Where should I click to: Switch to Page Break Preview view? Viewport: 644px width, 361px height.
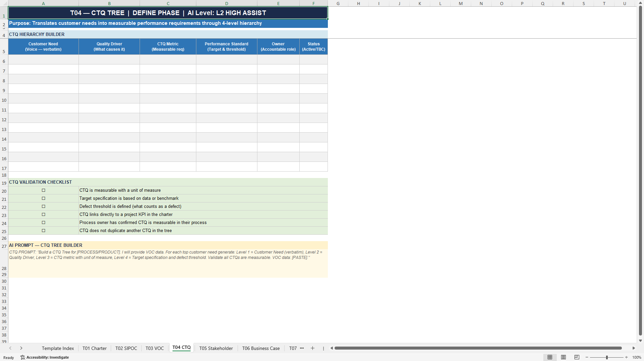tap(577, 357)
